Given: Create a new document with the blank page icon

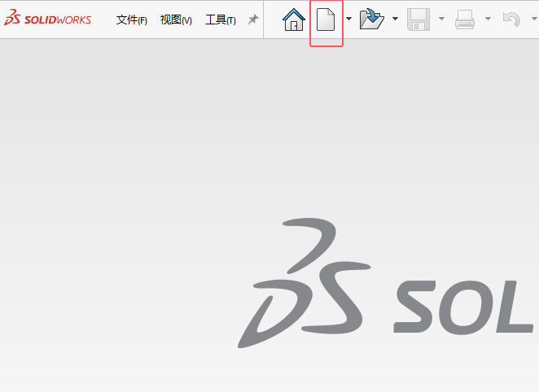Looking at the screenshot, I should [326, 20].
